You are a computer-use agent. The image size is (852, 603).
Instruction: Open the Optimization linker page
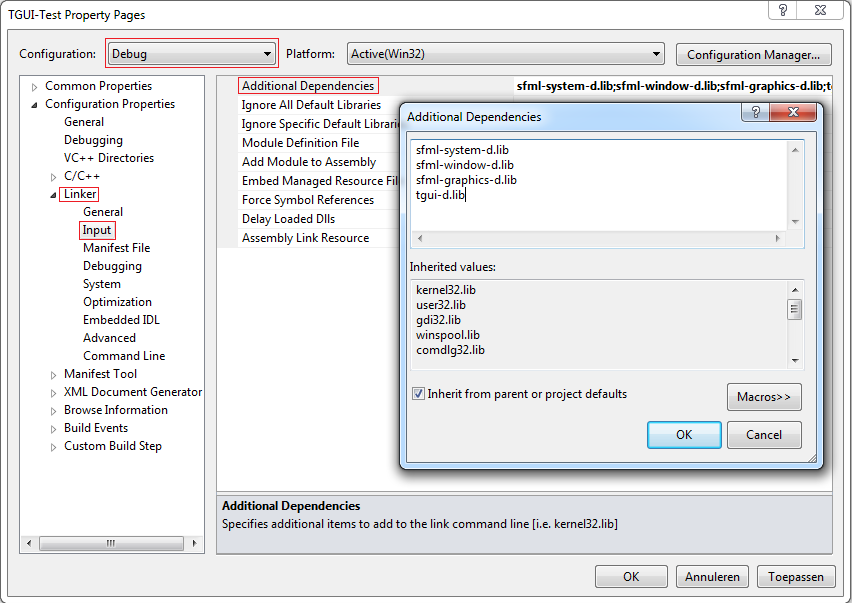(x=117, y=302)
